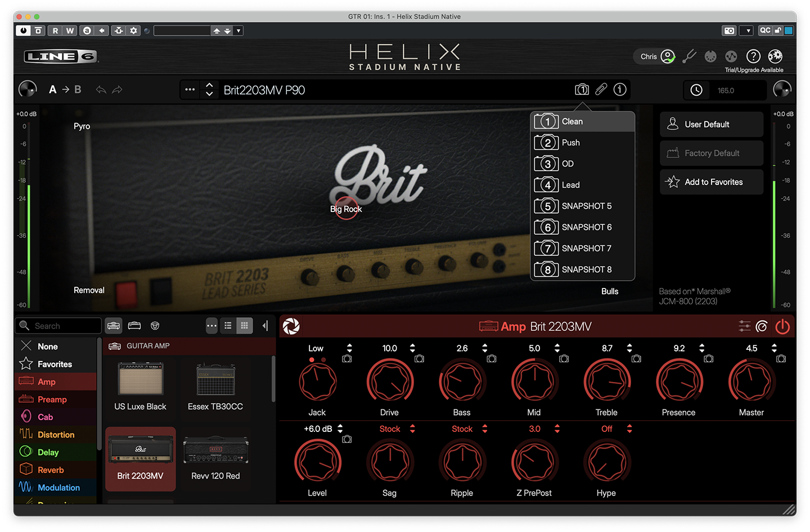Screen dimensions: 810x532
Task: Adjust Level +6.0 dB stepper arrows
Action: [x=340, y=429]
